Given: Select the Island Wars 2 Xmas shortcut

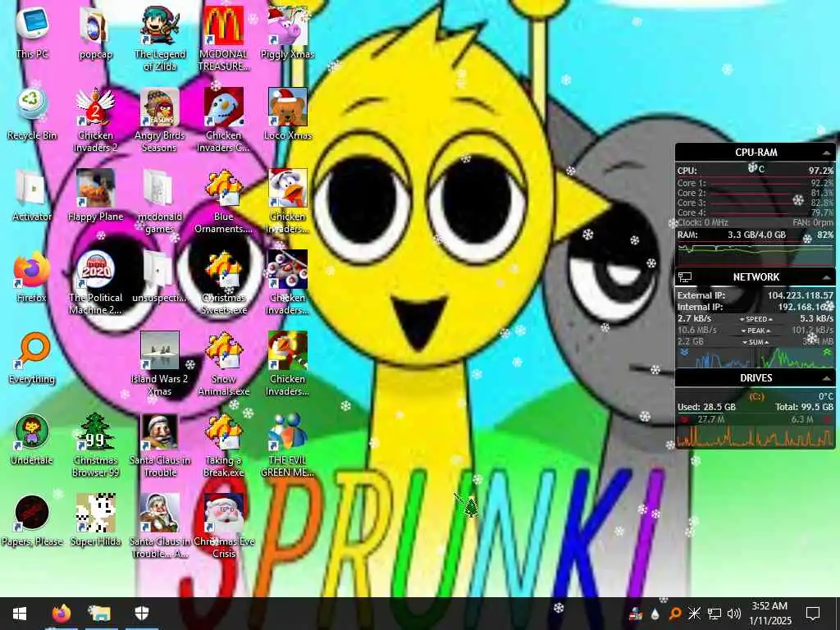Looking at the screenshot, I should pyautogui.click(x=160, y=365).
